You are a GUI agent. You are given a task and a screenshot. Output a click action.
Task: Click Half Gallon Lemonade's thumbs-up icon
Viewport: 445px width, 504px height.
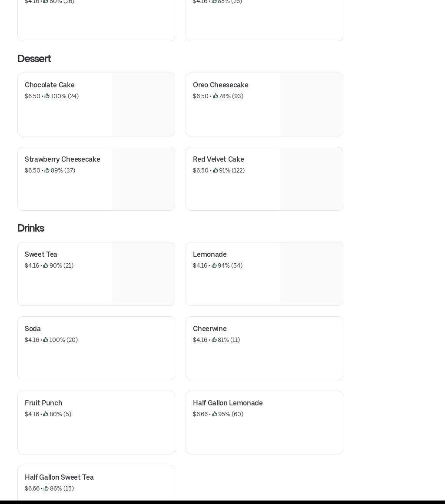tap(214, 414)
